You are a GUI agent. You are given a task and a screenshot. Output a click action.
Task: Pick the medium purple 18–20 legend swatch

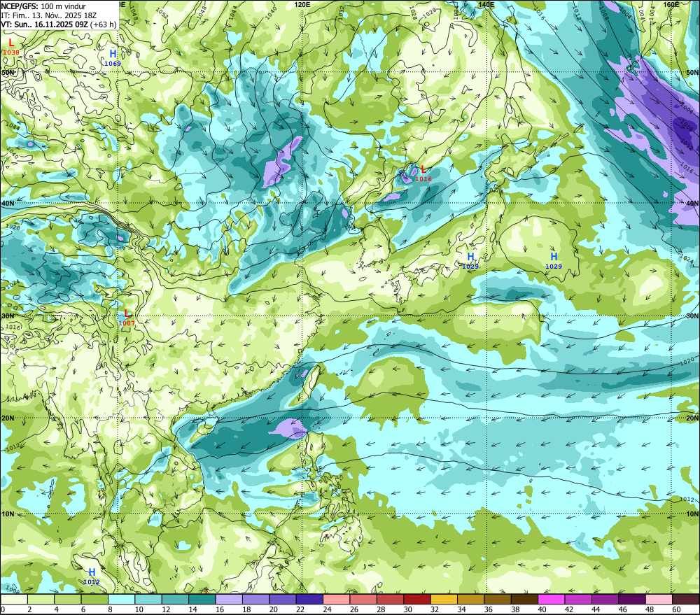[x=255, y=600]
